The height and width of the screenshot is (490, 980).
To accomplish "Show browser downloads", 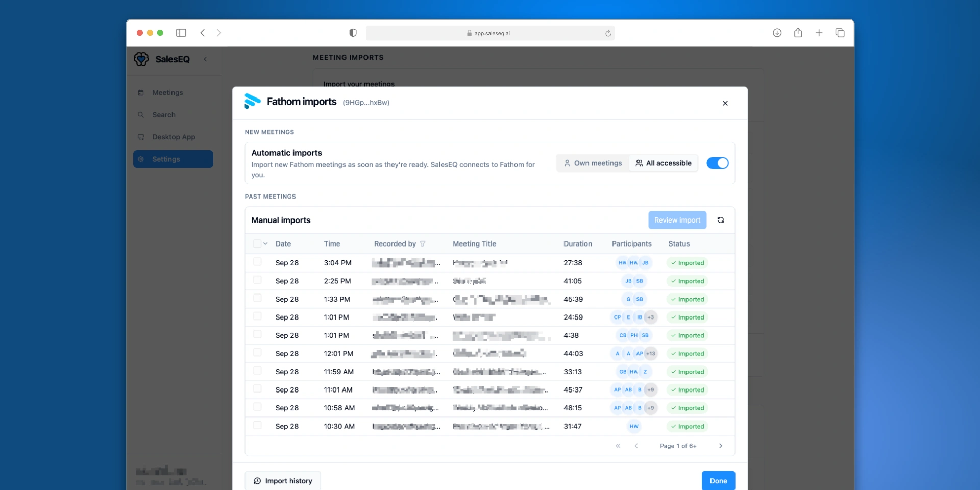I will (x=777, y=33).
